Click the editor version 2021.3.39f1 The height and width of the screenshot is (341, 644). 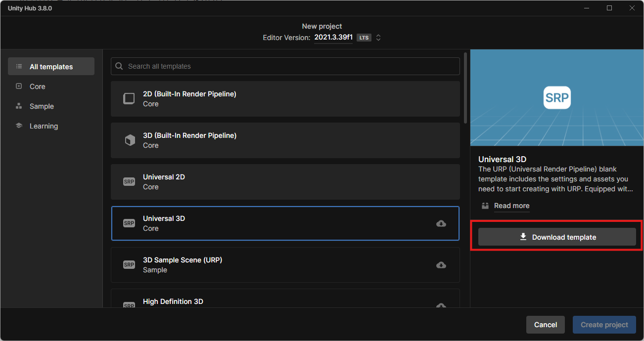(x=333, y=38)
